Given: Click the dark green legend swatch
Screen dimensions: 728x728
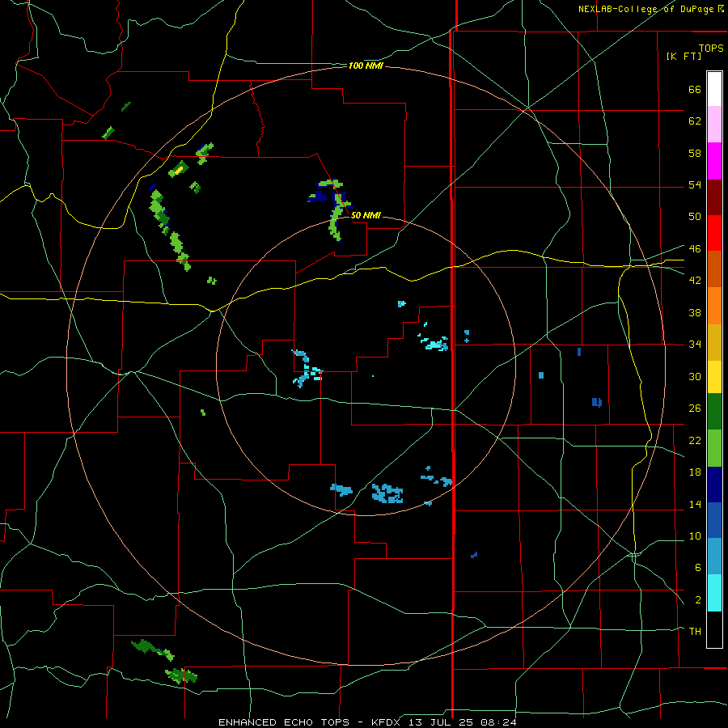Looking at the screenshot, I should click(x=714, y=412).
